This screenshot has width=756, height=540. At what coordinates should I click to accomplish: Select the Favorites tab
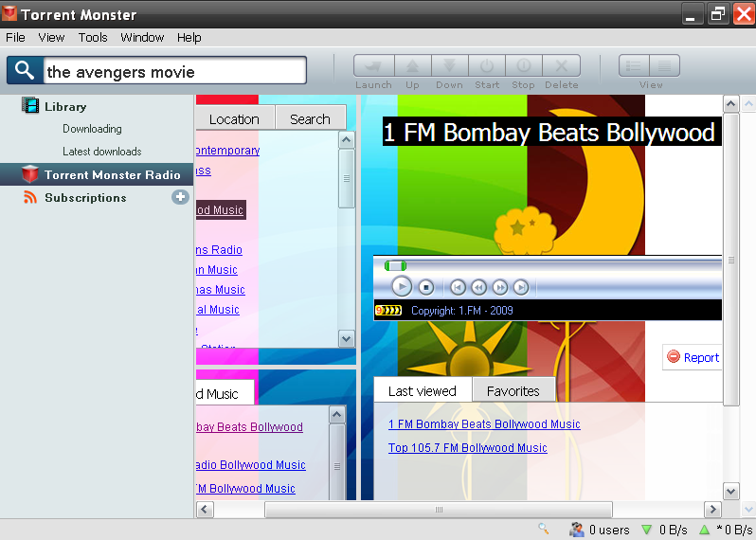click(x=513, y=391)
